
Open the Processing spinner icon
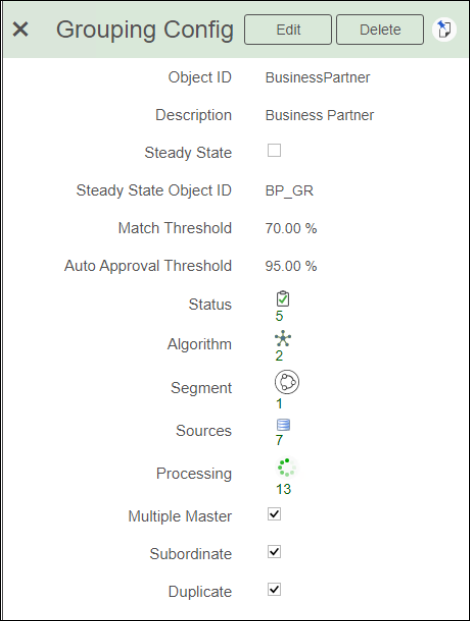pyautogui.click(x=286, y=468)
